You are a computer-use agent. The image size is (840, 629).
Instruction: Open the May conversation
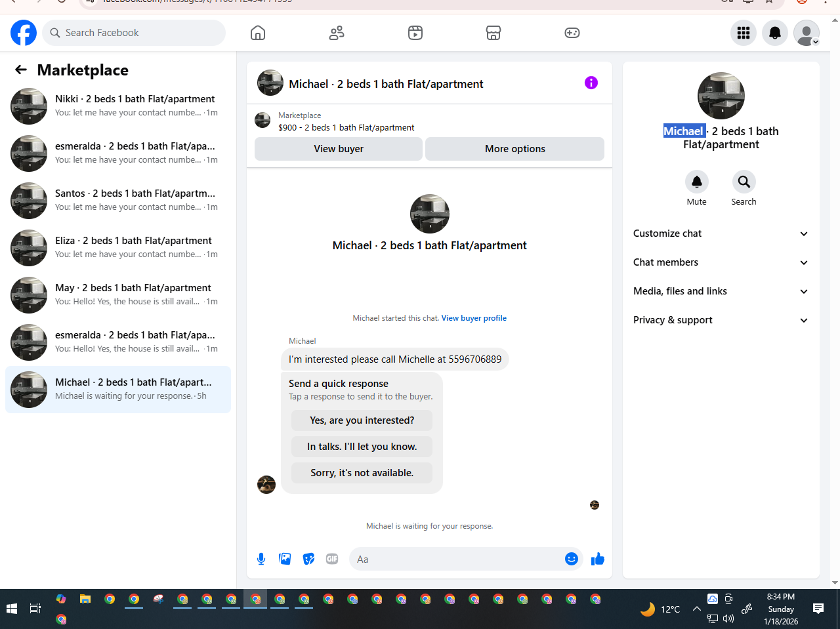click(118, 295)
